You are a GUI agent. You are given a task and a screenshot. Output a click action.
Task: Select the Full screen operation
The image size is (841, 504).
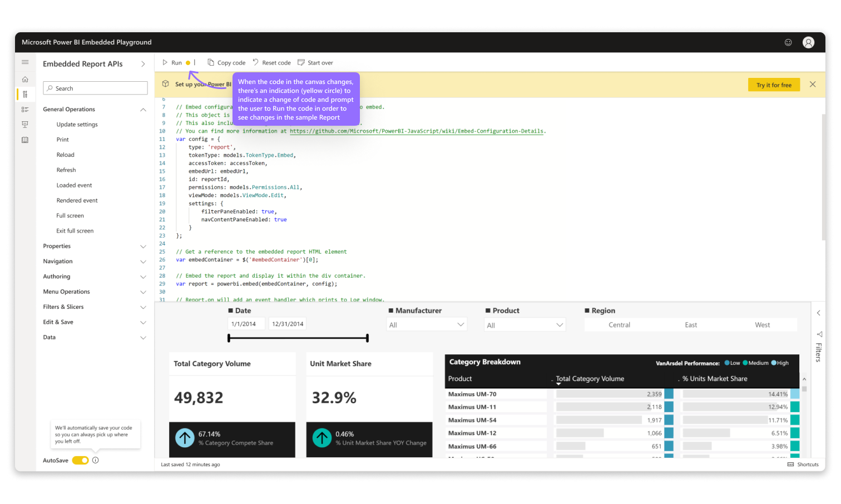coord(70,216)
